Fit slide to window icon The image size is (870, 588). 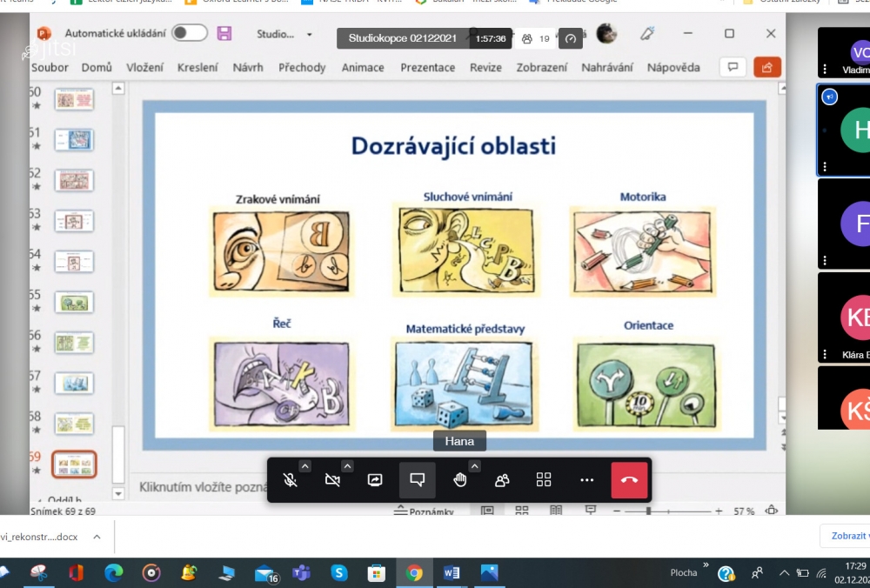pyautogui.click(x=771, y=511)
